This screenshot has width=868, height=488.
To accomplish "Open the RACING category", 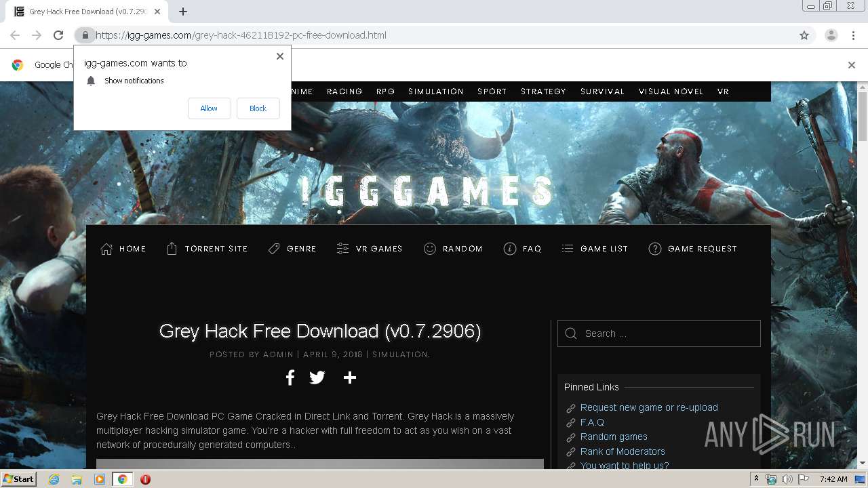I will [x=344, y=91].
